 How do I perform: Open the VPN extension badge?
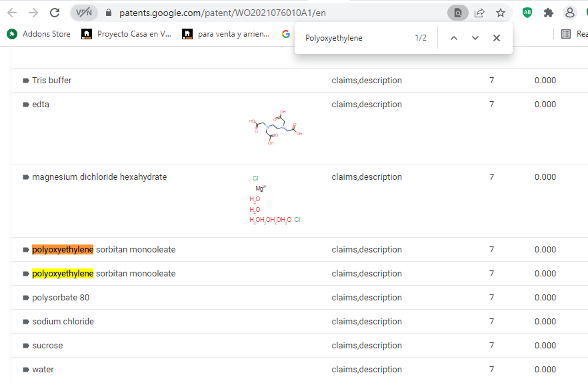[x=84, y=13]
